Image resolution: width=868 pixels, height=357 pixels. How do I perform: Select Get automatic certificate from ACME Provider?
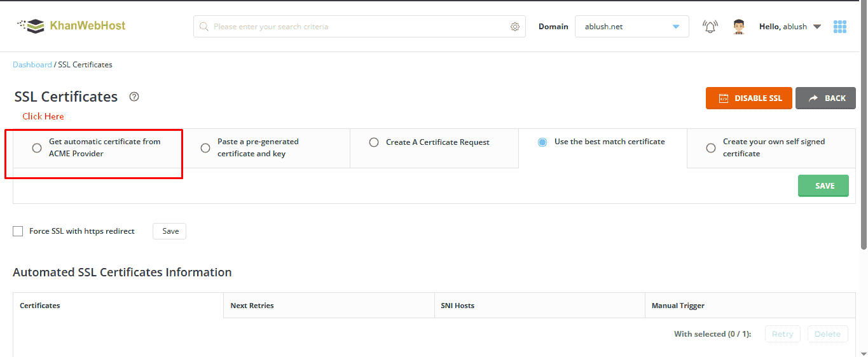[x=37, y=148]
